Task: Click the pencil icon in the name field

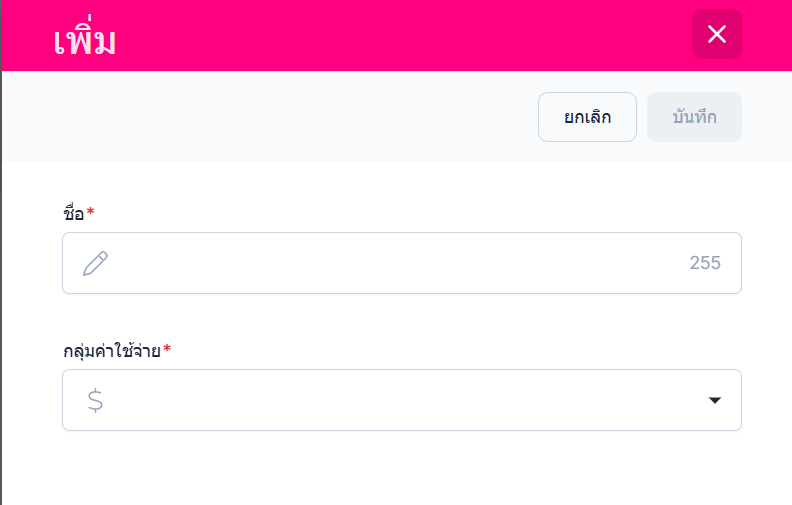Action: [x=95, y=263]
